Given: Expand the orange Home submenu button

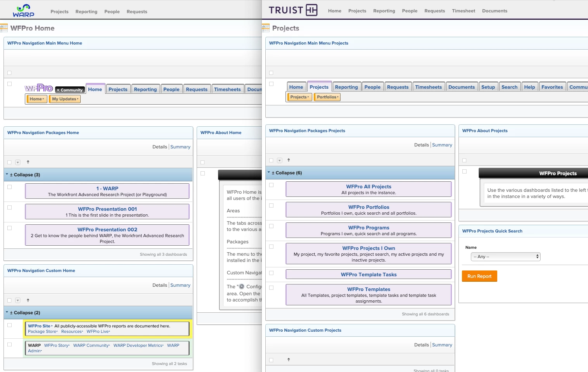Looking at the screenshot, I should pos(37,99).
